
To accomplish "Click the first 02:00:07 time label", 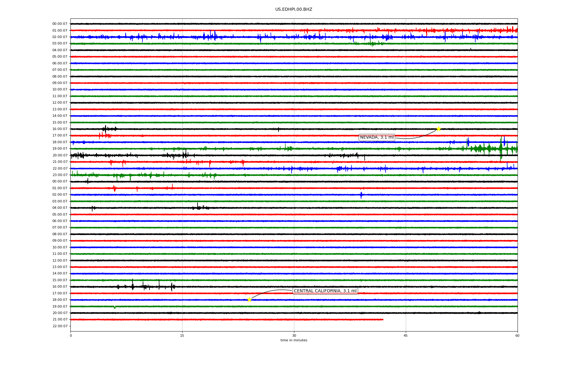I will click(x=60, y=37).
